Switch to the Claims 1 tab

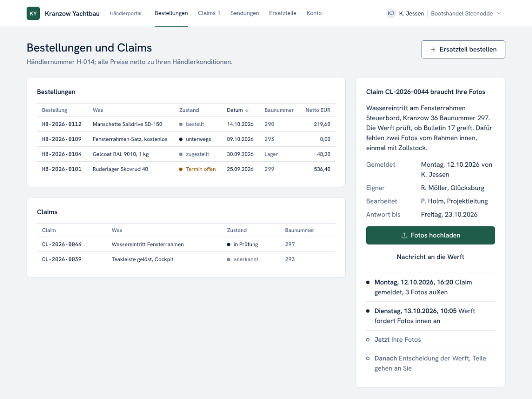[209, 13]
